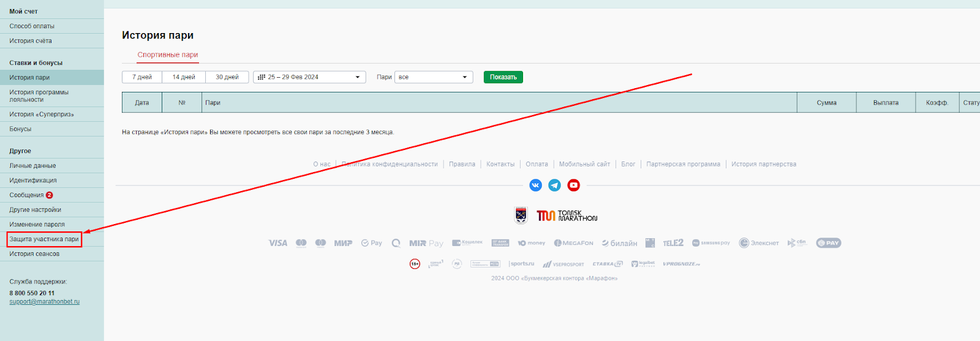Click the support@marathonbet.ru email link
Image resolution: width=980 pixels, height=341 pixels.
pyautogui.click(x=44, y=302)
